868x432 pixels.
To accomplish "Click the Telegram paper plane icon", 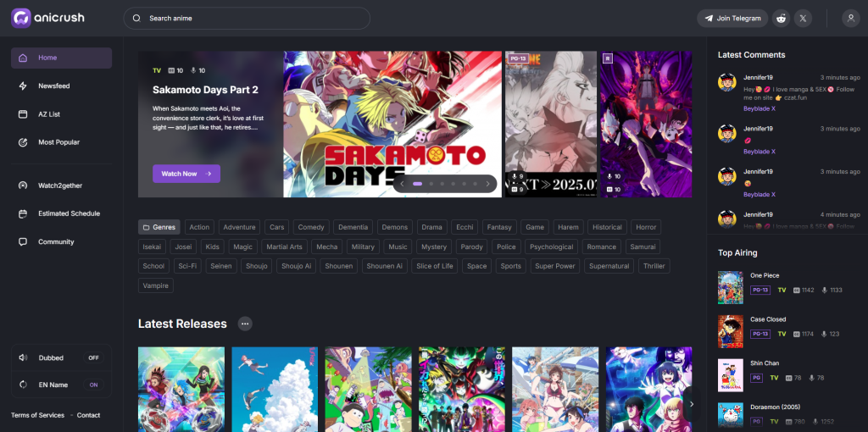I will (x=709, y=19).
